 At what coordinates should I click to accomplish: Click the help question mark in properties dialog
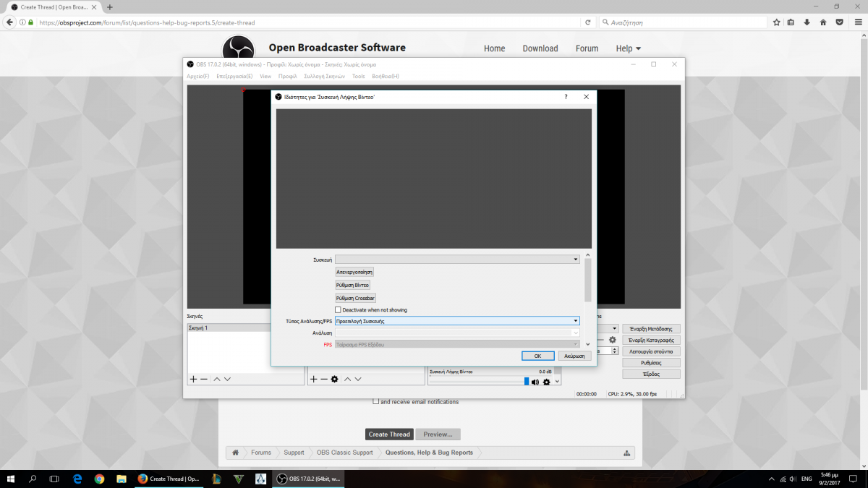pyautogui.click(x=566, y=97)
